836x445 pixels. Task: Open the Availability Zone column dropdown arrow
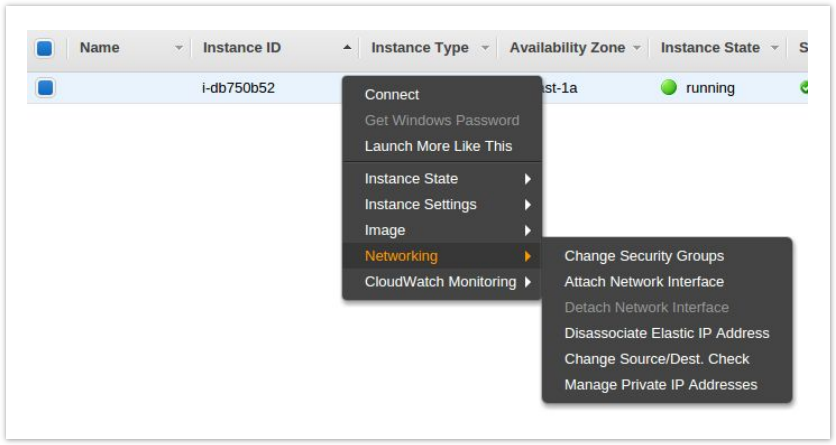pyautogui.click(x=638, y=48)
